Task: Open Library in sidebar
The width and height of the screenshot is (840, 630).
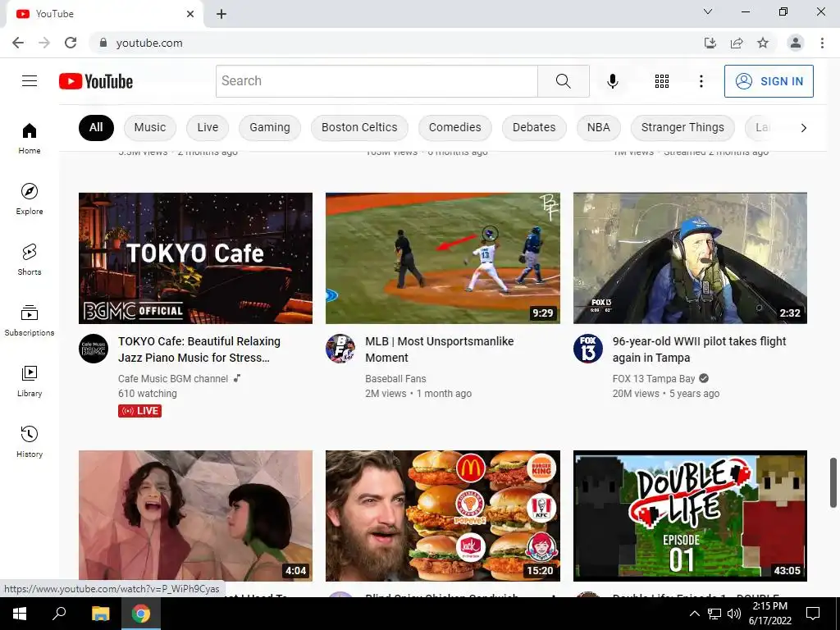Action: (30, 381)
